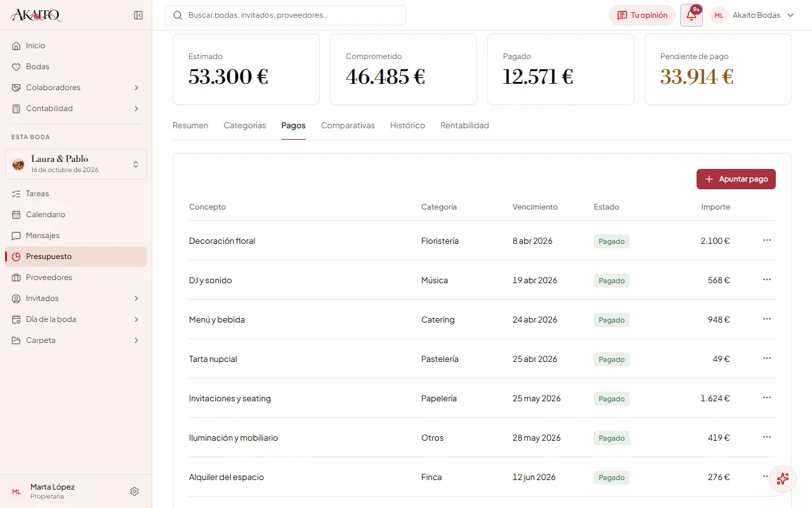
Task: Click Importe column header
Action: click(716, 207)
